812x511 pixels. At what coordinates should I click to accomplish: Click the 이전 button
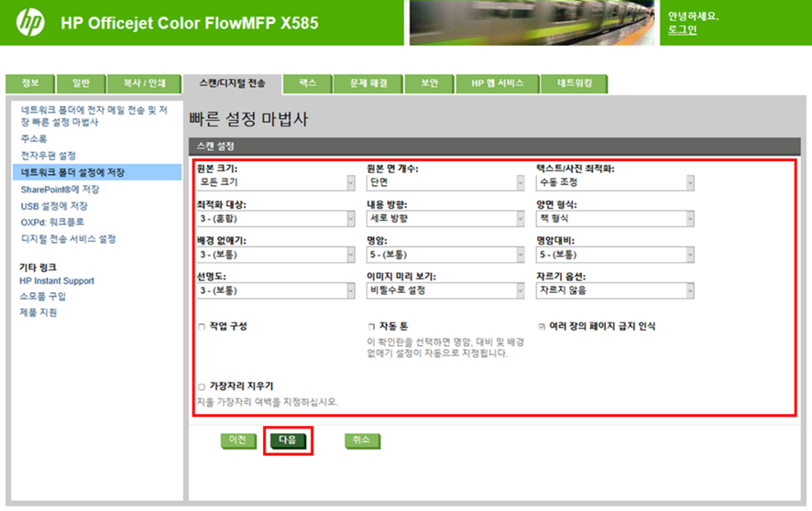237,440
